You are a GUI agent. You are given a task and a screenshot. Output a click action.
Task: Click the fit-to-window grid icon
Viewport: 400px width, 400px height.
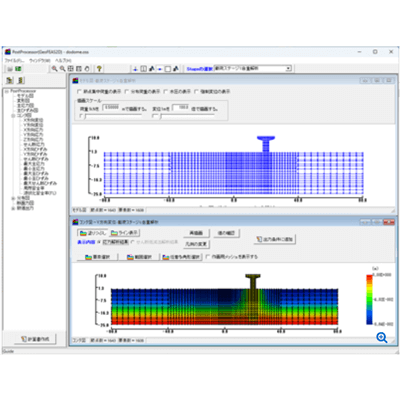[71, 69]
